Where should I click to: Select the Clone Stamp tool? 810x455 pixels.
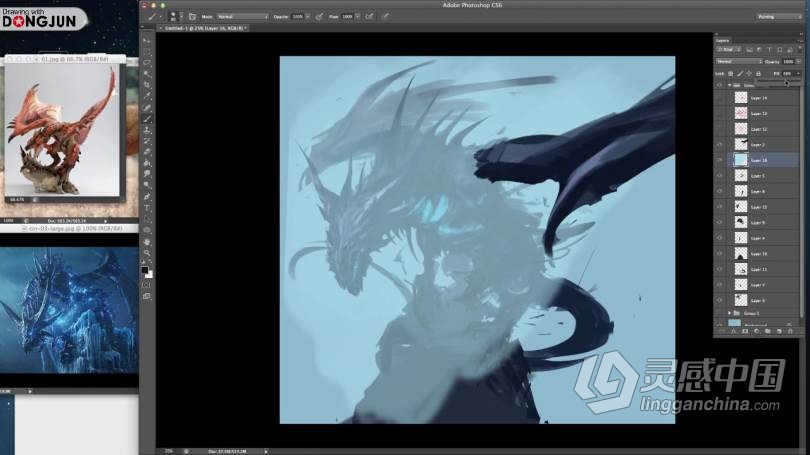[147, 130]
